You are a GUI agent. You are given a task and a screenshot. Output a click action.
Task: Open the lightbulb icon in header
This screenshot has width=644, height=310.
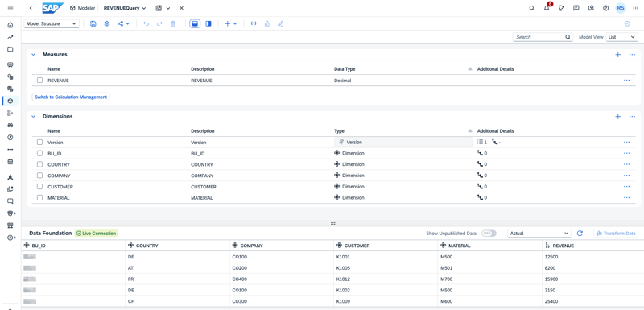point(561,8)
